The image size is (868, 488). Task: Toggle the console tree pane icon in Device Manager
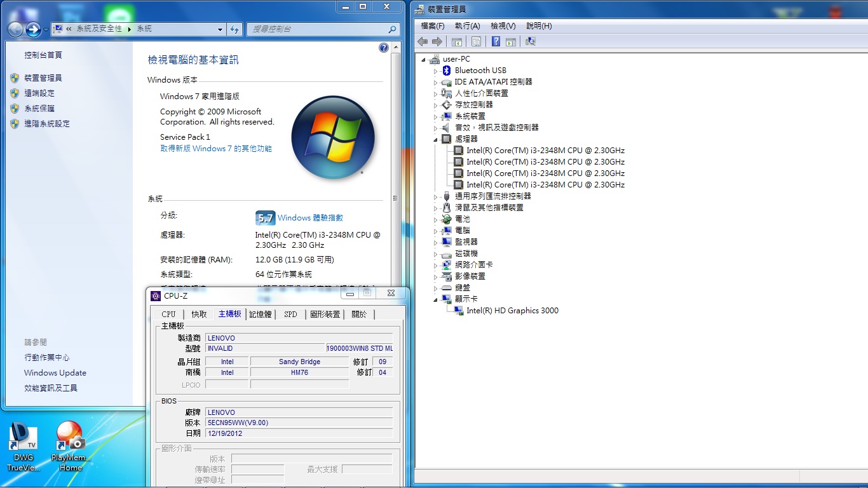[456, 41]
